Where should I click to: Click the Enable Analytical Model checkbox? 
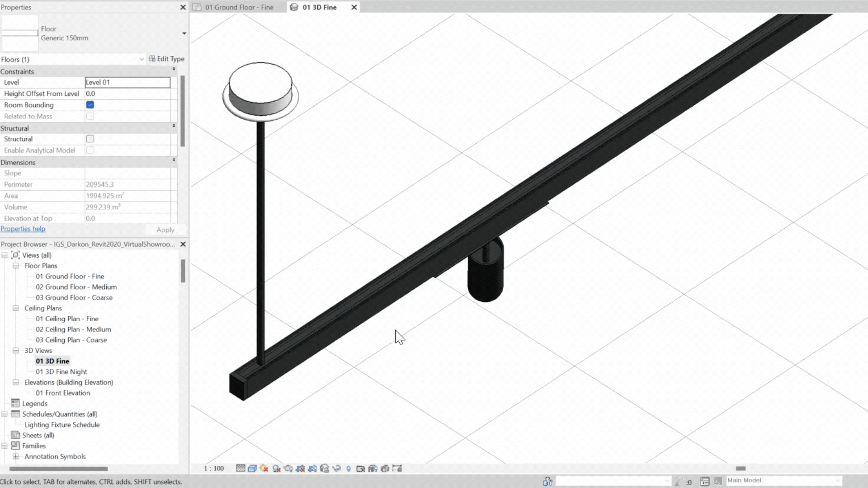pyautogui.click(x=90, y=150)
